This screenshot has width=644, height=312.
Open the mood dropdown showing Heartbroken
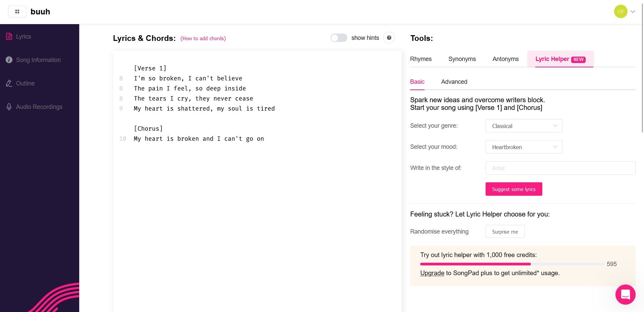tap(524, 147)
